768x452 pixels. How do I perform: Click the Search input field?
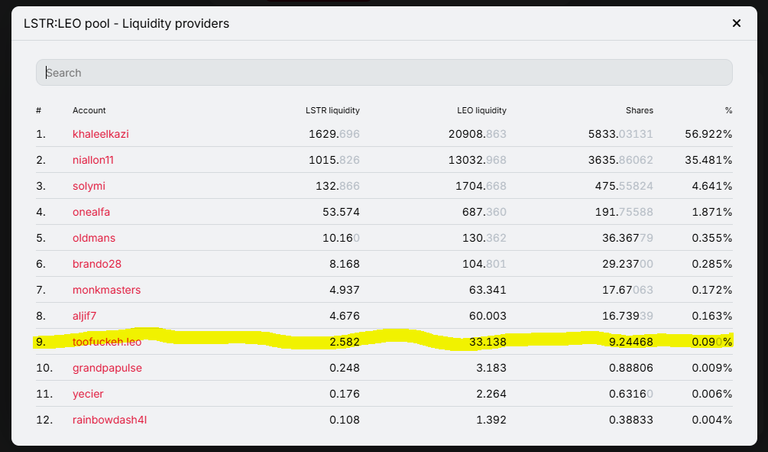(x=384, y=72)
